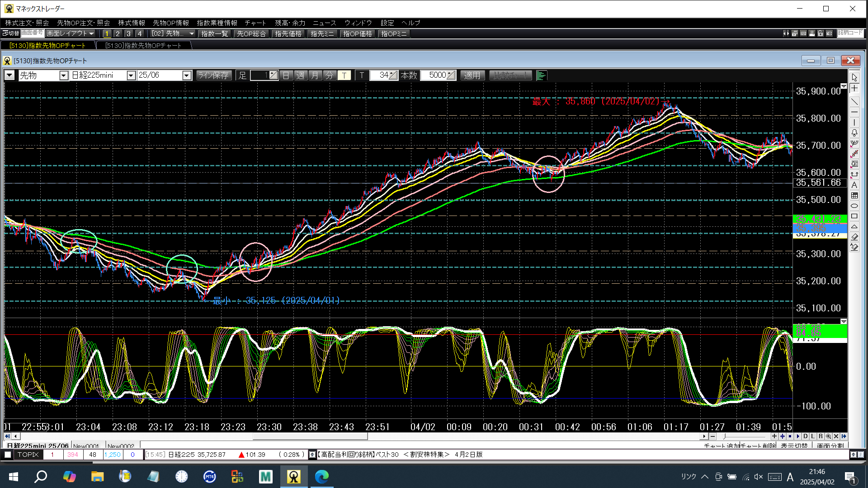868x488 pixels.
Task: Open the 画面レイアウト dropdown
Action: pos(71,34)
